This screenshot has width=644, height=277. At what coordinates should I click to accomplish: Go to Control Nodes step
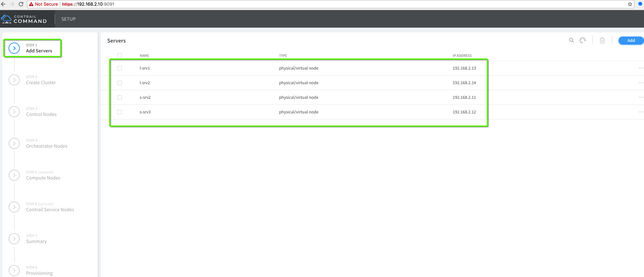(41, 114)
